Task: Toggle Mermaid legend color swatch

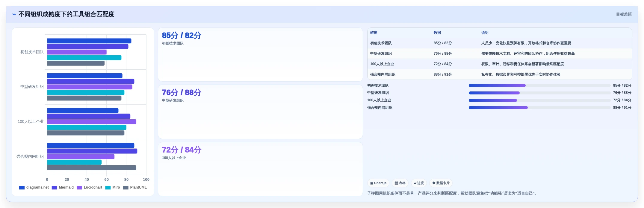Action: pyautogui.click(x=55, y=188)
